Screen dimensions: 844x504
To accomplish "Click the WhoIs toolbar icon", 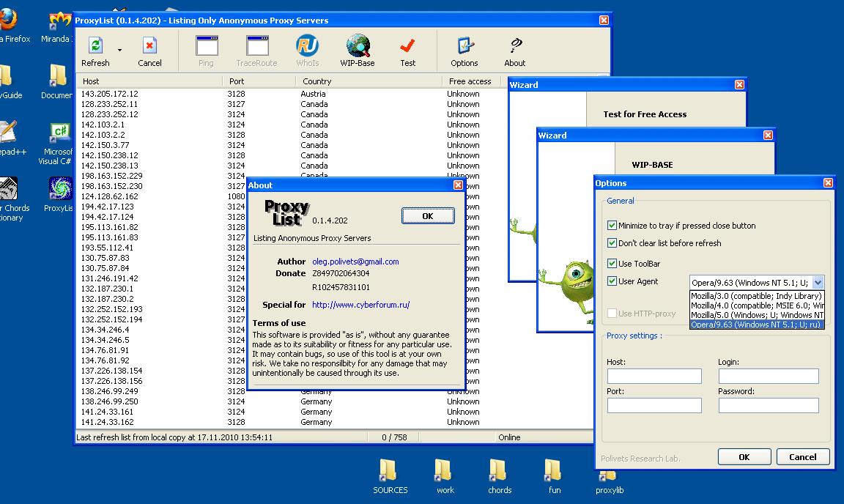I will click(308, 45).
